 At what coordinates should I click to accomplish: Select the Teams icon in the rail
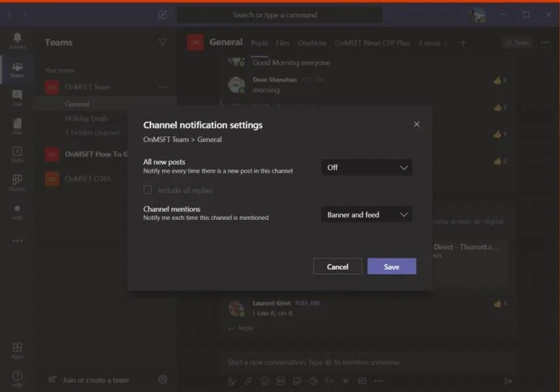pyautogui.click(x=17, y=69)
